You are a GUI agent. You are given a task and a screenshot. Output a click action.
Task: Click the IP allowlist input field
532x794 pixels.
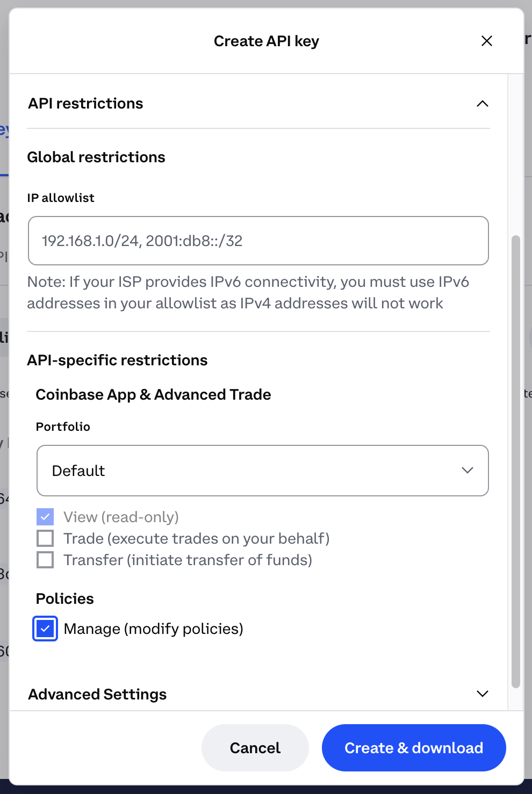pos(258,241)
